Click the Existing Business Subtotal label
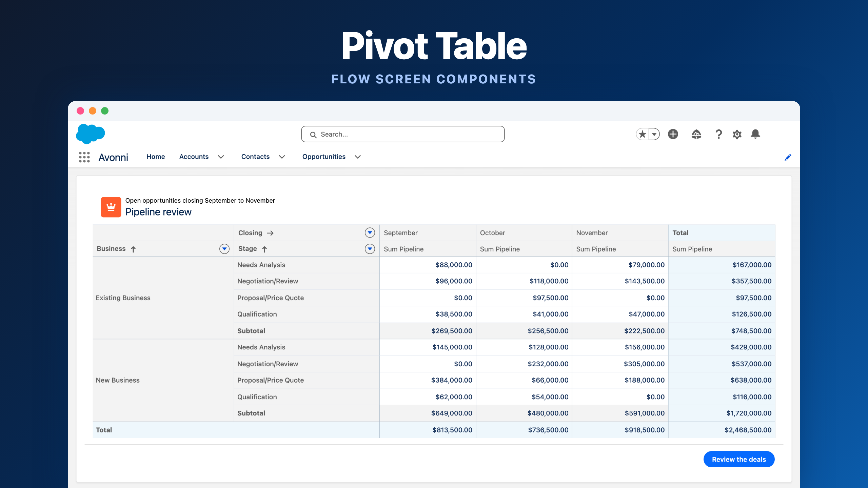The width and height of the screenshot is (868, 488). pyautogui.click(x=251, y=331)
